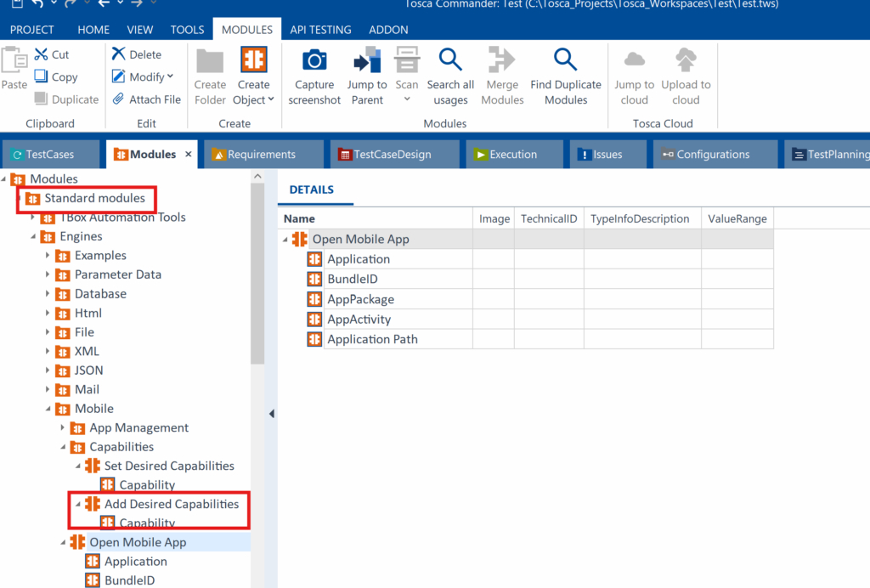The image size is (870, 588).
Task: Expand the TBox Automation Tools folder
Action: pos(33,217)
